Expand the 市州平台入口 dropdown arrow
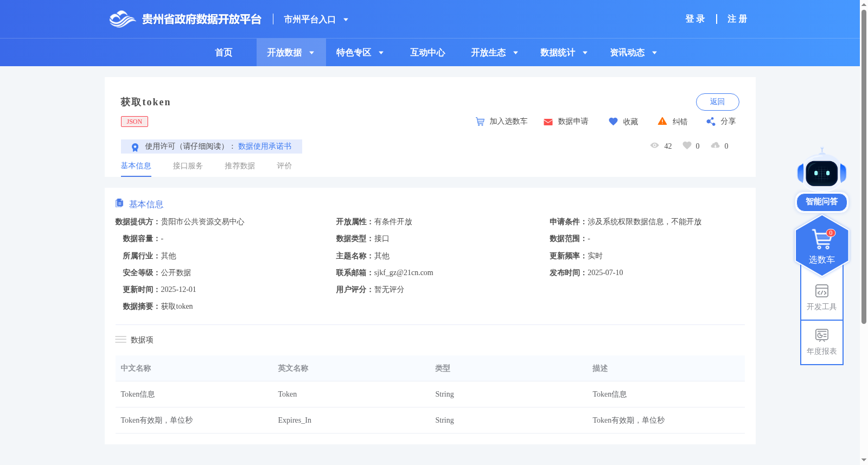 coord(346,20)
